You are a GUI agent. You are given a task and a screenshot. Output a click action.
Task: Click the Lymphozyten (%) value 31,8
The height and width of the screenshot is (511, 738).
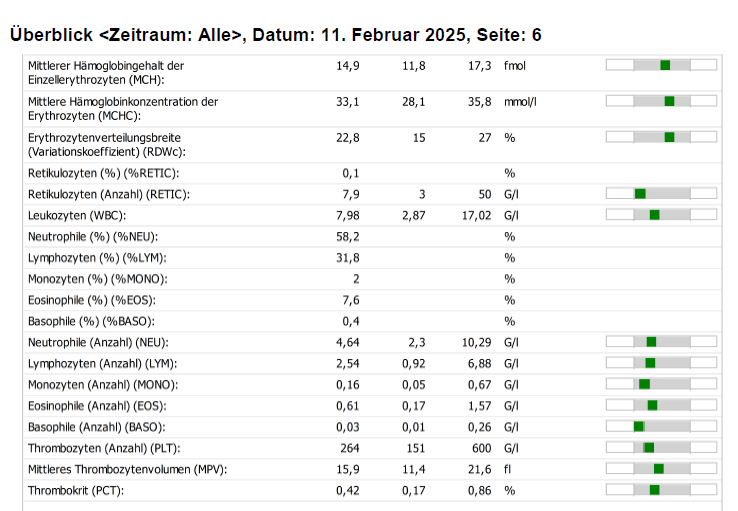tap(347, 258)
